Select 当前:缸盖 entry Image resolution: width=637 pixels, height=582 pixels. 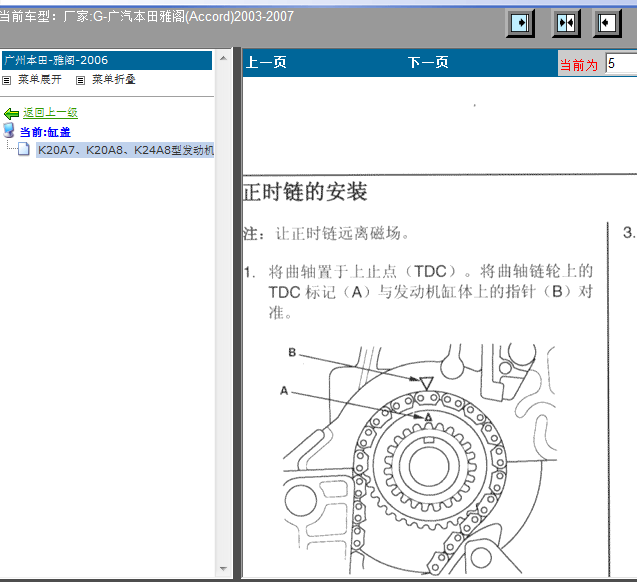pos(45,132)
